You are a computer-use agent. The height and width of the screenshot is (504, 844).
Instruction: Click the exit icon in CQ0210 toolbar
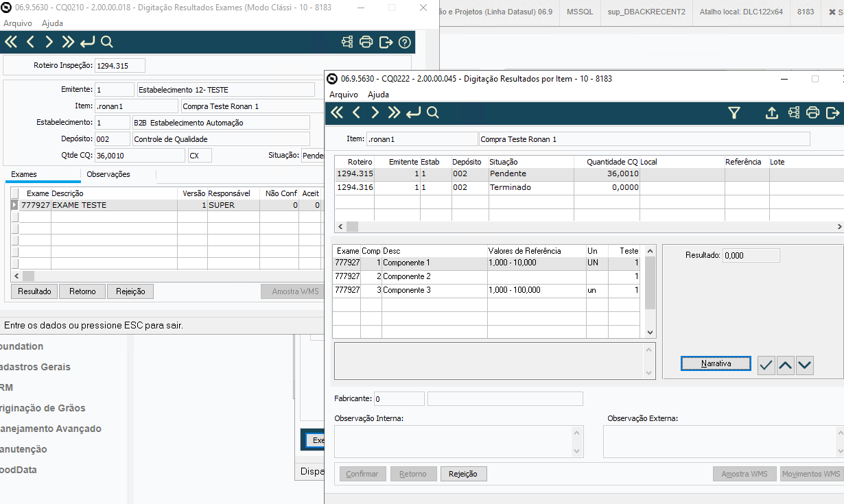pos(386,43)
